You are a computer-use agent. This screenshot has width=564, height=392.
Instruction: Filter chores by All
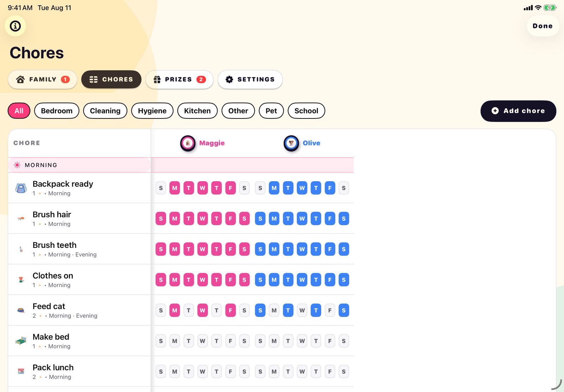point(19,111)
